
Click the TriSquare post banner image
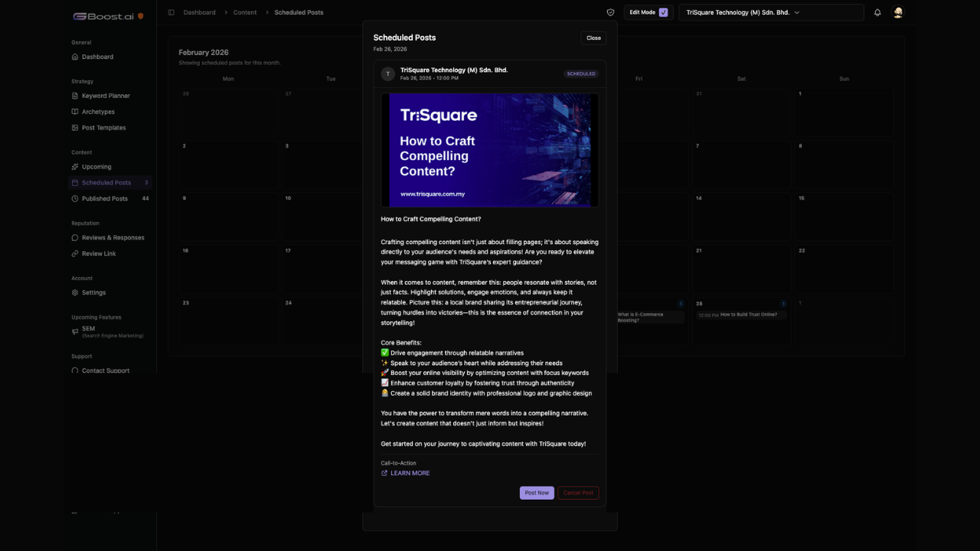(x=490, y=150)
